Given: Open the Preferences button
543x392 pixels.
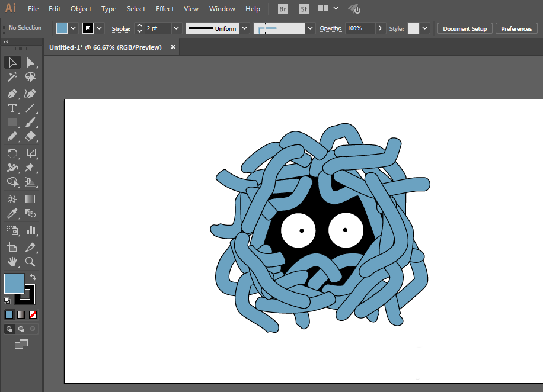Looking at the screenshot, I should [x=516, y=28].
